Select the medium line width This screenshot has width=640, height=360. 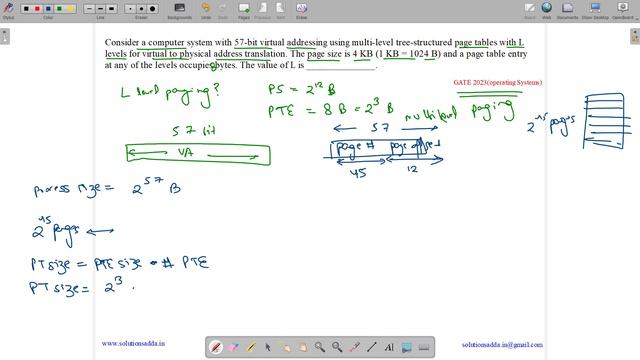(x=100, y=8)
